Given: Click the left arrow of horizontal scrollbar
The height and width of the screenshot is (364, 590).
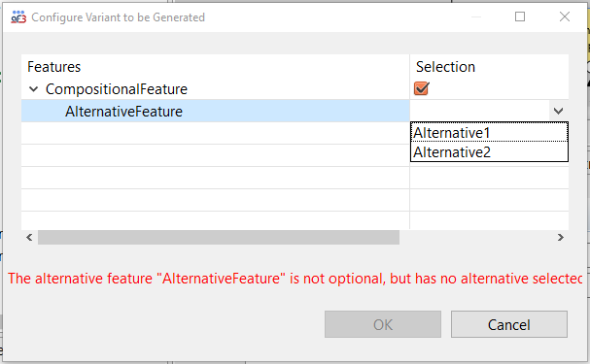Looking at the screenshot, I should click(29, 238).
